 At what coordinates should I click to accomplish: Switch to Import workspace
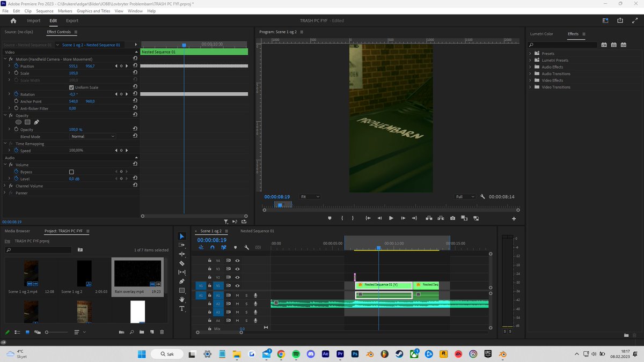pos(34,20)
